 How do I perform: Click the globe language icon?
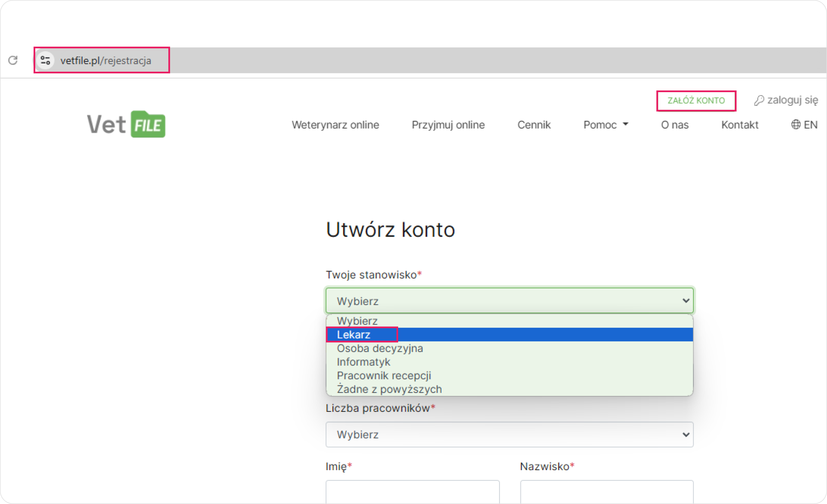[x=795, y=125]
